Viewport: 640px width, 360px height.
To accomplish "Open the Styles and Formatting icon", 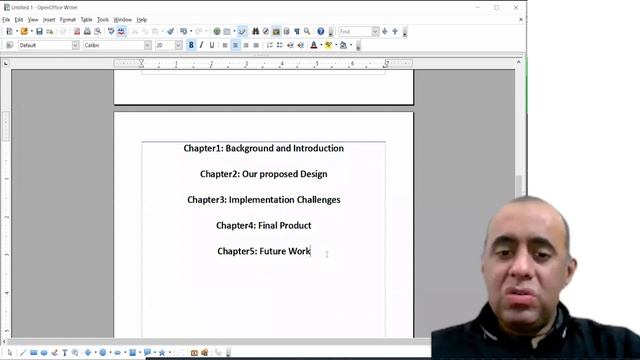I will point(9,45).
